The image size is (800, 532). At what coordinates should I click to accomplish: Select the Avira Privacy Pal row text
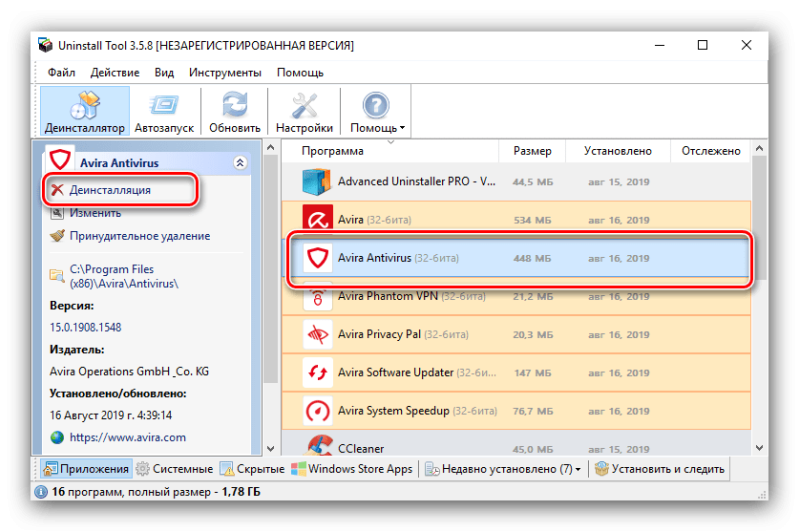403,335
